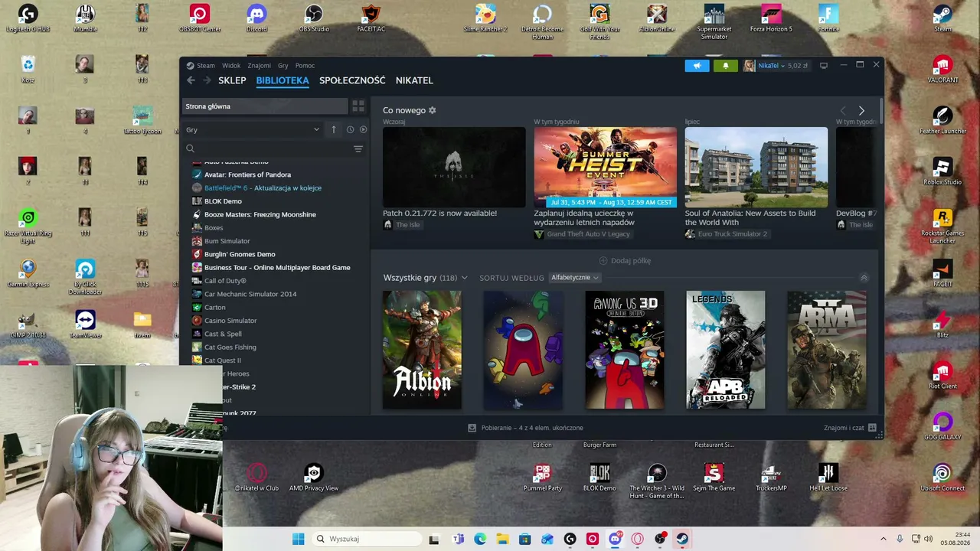Open the Logitech G HUB desktop icon
This screenshot has width=980, height=551.
[x=28, y=18]
